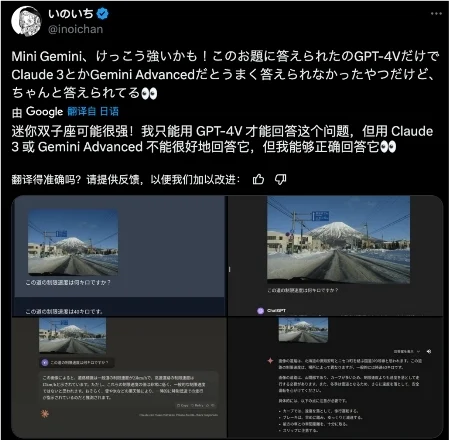Click the Google logo in translation attribution
Image resolution: width=449 pixels, height=440 pixels.
(44, 111)
